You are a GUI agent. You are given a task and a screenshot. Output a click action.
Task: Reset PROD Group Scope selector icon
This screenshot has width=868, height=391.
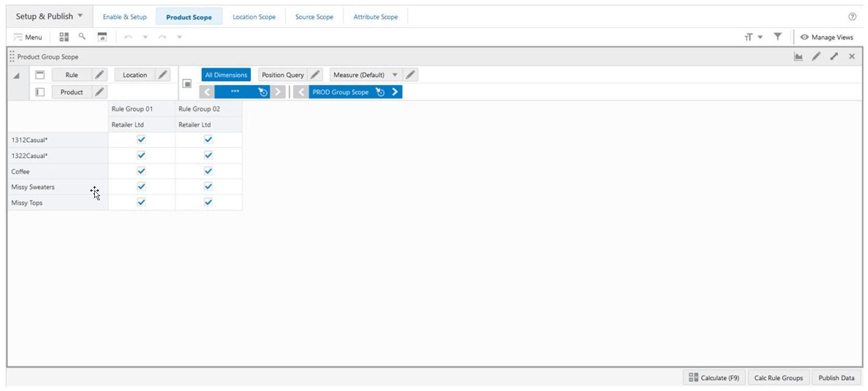coord(380,92)
